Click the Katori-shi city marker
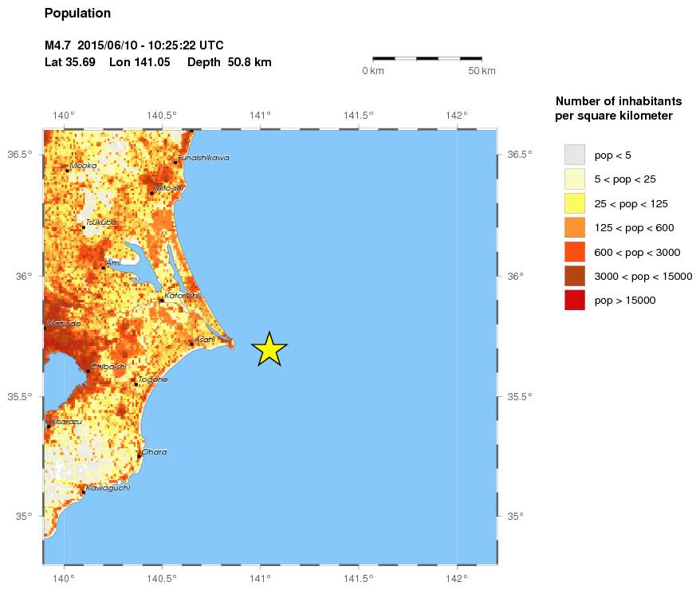 click(x=162, y=300)
